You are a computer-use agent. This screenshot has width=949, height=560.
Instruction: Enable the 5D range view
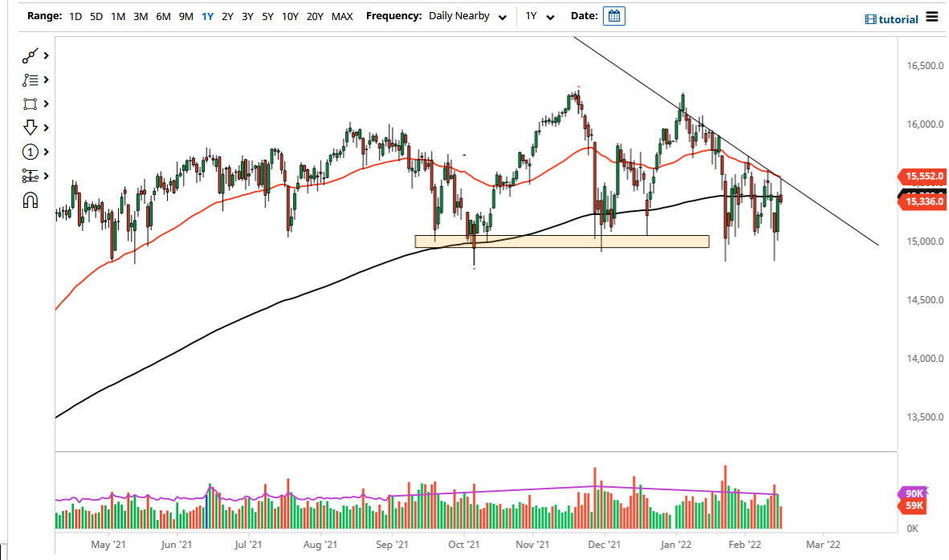tap(96, 15)
